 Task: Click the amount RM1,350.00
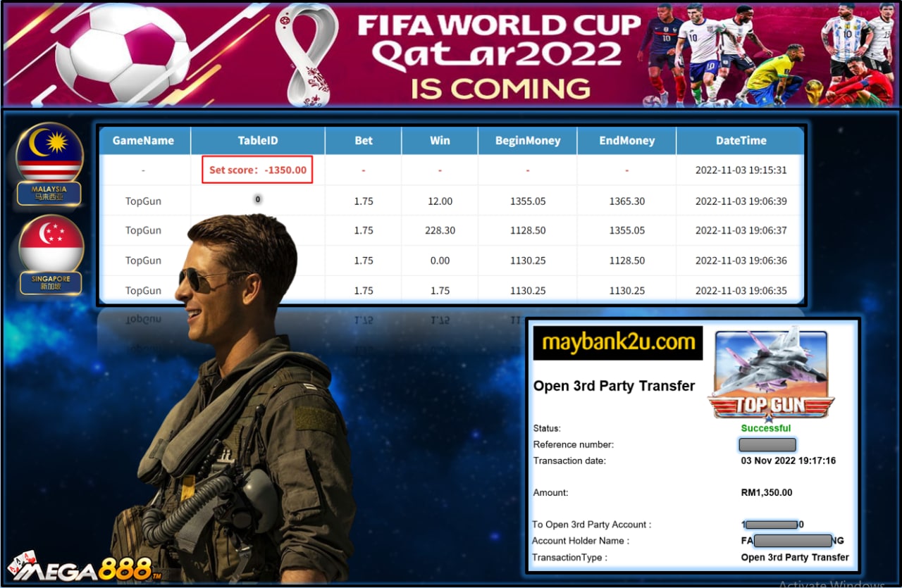point(767,493)
